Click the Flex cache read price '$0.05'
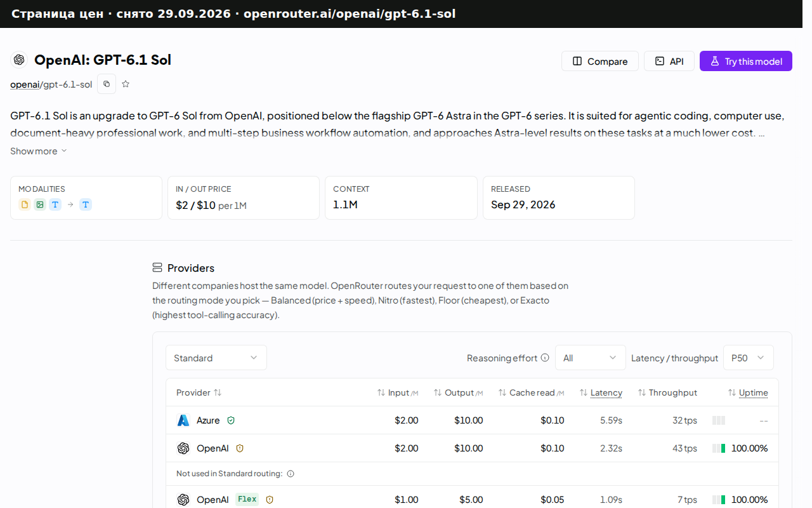This screenshot has width=812, height=508. (x=552, y=500)
